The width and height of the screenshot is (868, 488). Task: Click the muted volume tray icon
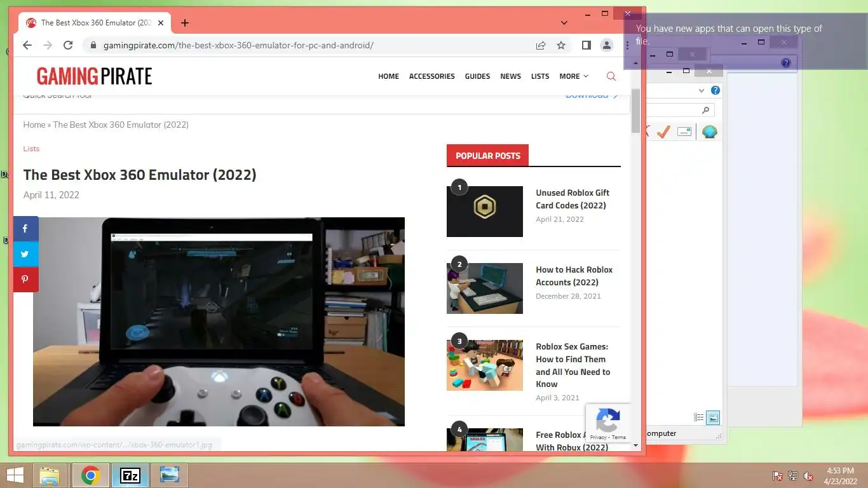pos(809,476)
